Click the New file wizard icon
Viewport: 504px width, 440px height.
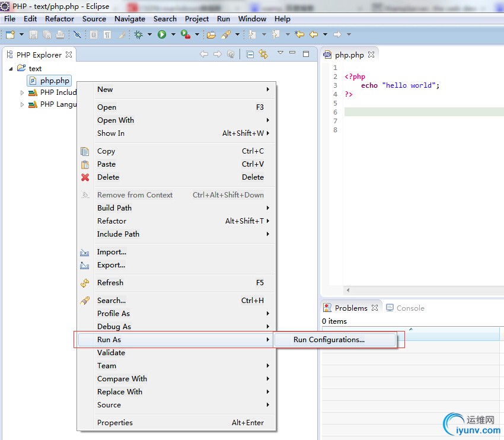pyautogui.click(x=10, y=35)
